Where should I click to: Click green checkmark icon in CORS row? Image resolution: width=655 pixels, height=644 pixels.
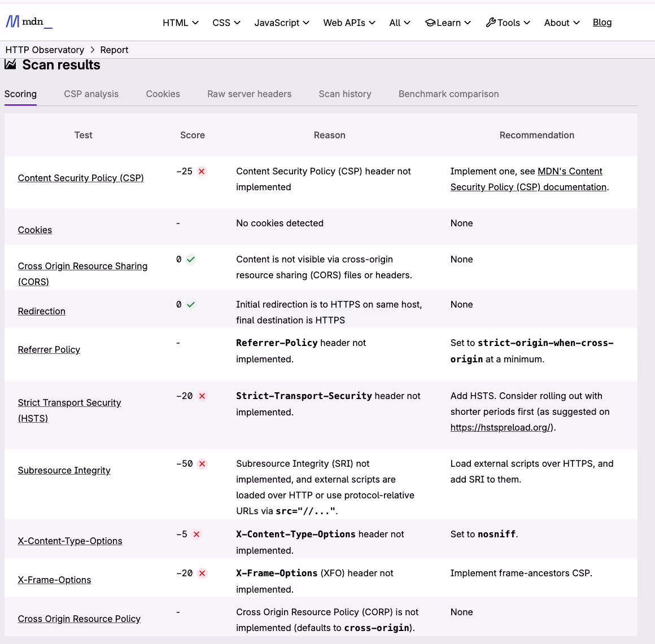click(x=191, y=260)
